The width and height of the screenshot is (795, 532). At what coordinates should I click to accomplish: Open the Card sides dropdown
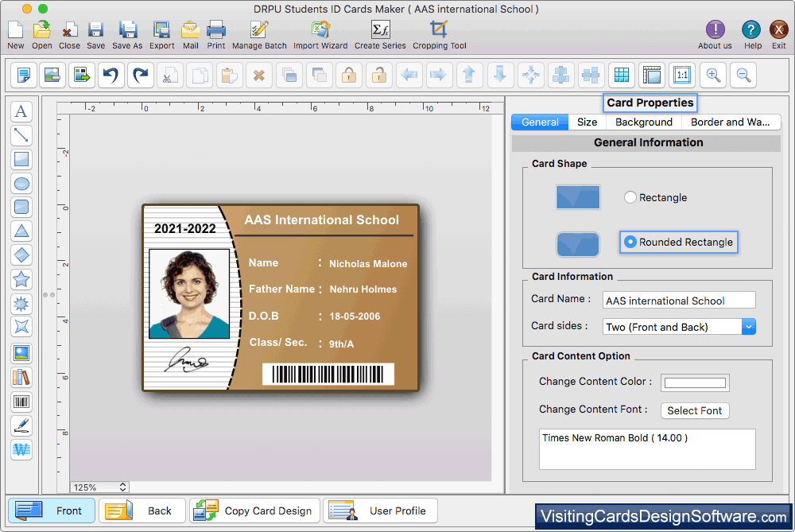tap(679, 327)
